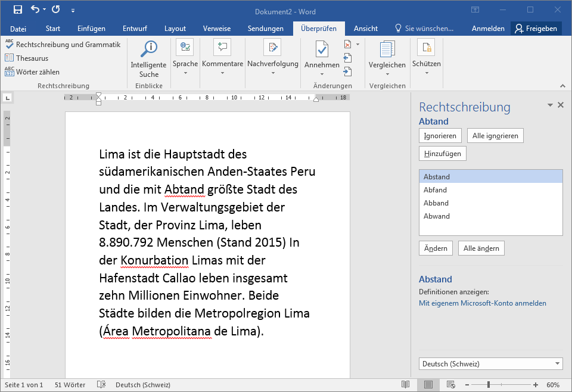Open Intelligente Suche with the magnifier icon
572x392 pixels.
coord(148,49)
